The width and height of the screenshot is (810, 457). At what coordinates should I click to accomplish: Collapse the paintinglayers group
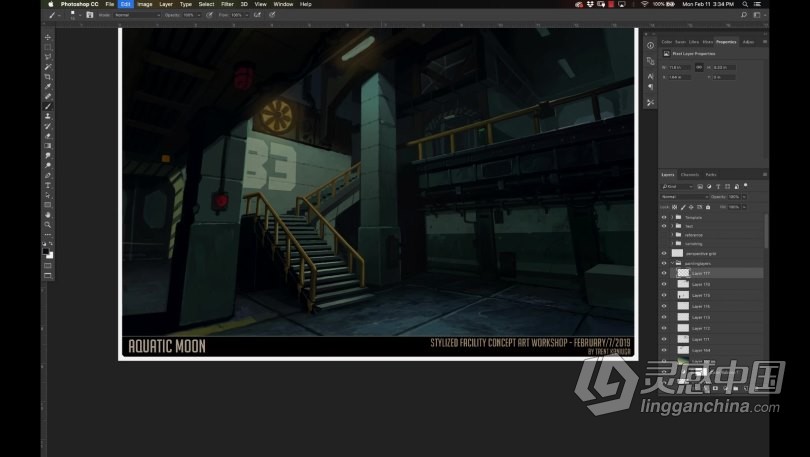click(x=672, y=263)
